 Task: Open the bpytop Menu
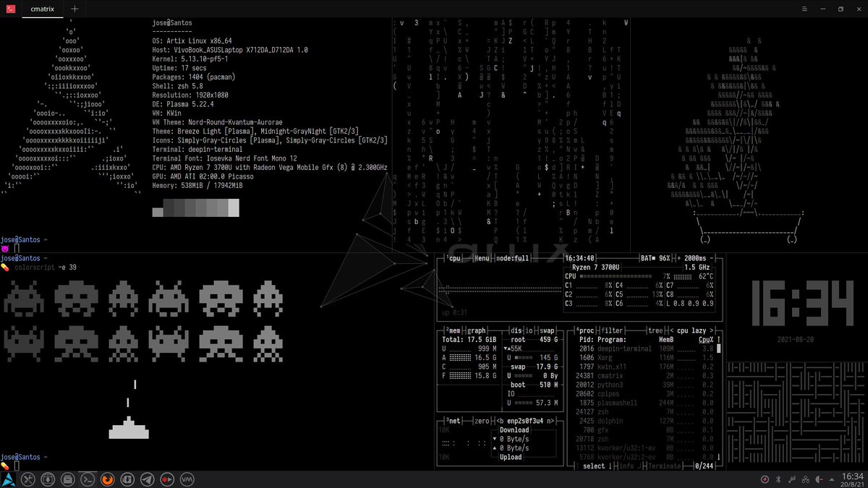(482, 258)
